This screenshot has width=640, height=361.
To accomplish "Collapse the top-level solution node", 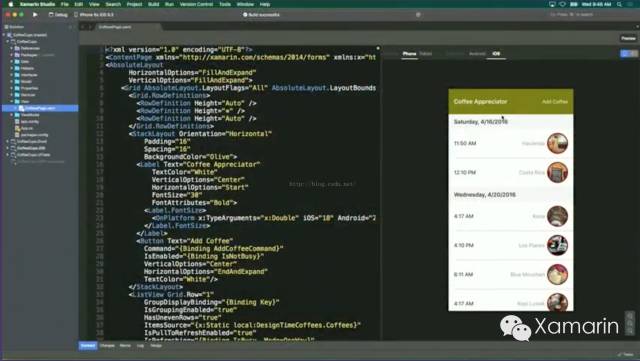I will click(4, 35).
